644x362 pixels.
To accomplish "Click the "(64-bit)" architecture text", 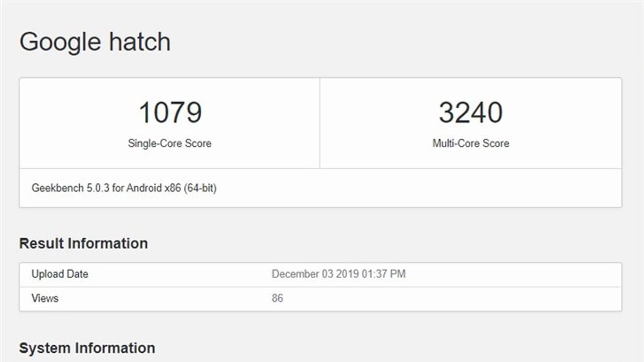I will coord(200,188).
